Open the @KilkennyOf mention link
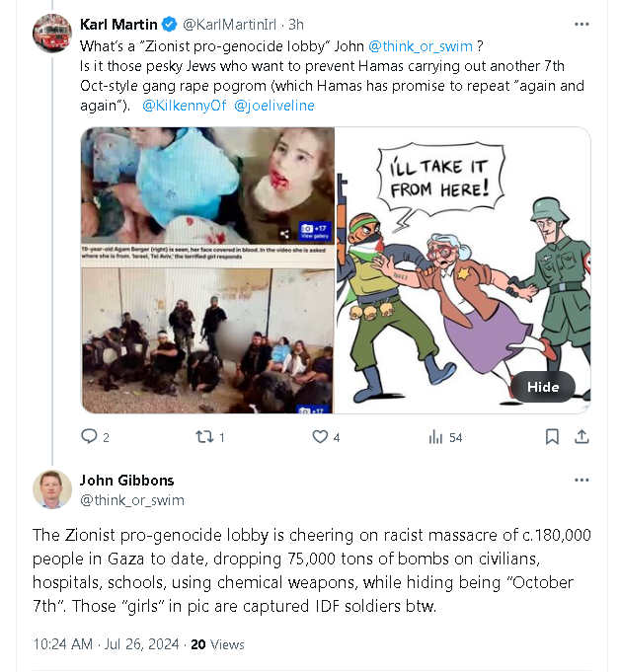The height and width of the screenshot is (672, 620). click(x=184, y=105)
